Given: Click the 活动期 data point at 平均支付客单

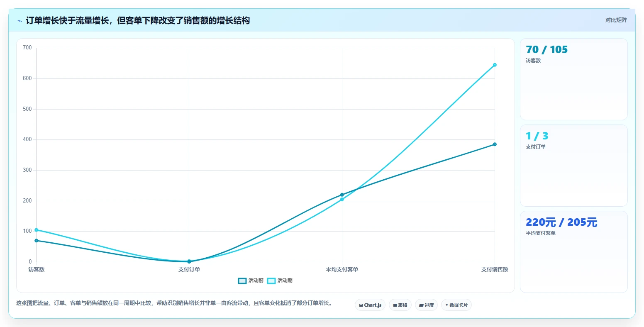Looking at the screenshot, I should pyautogui.click(x=342, y=200).
